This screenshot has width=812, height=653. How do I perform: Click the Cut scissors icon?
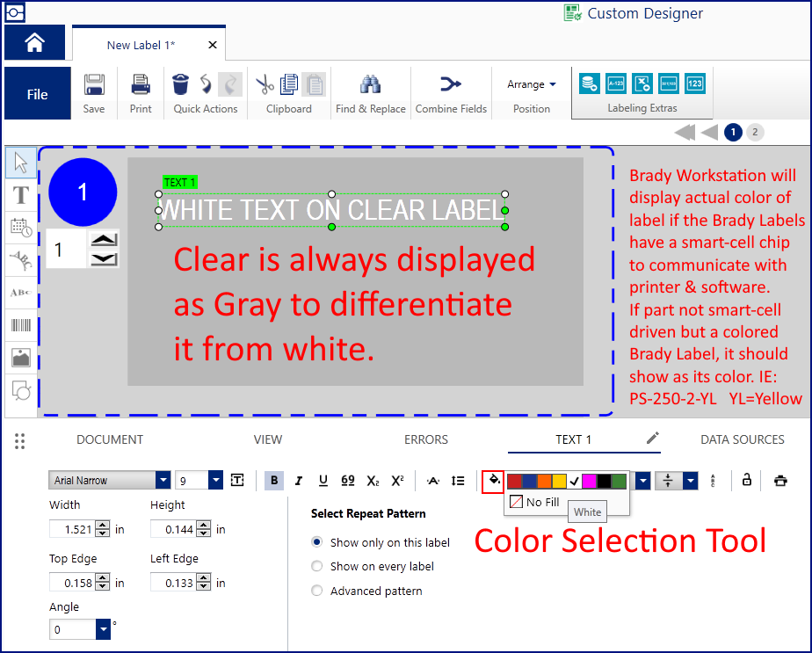pos(265,84)
